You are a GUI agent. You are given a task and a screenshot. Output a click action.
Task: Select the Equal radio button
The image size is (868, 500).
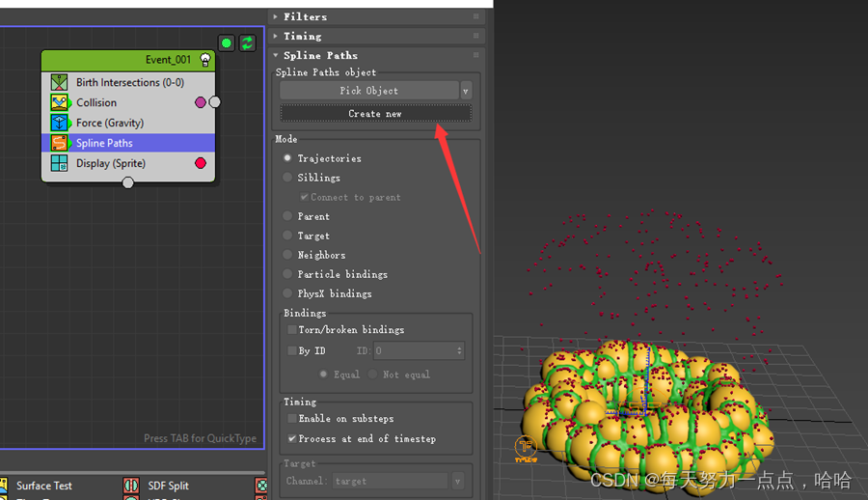tap(323, 375)
